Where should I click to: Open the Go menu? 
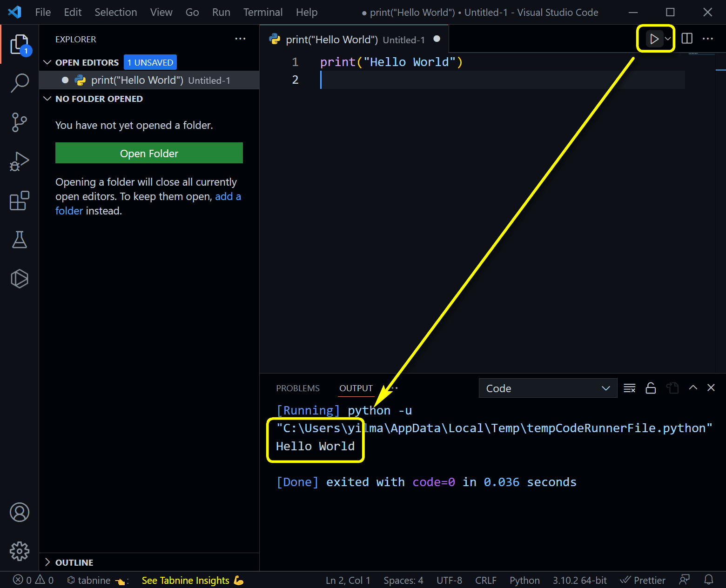point(192,12)
